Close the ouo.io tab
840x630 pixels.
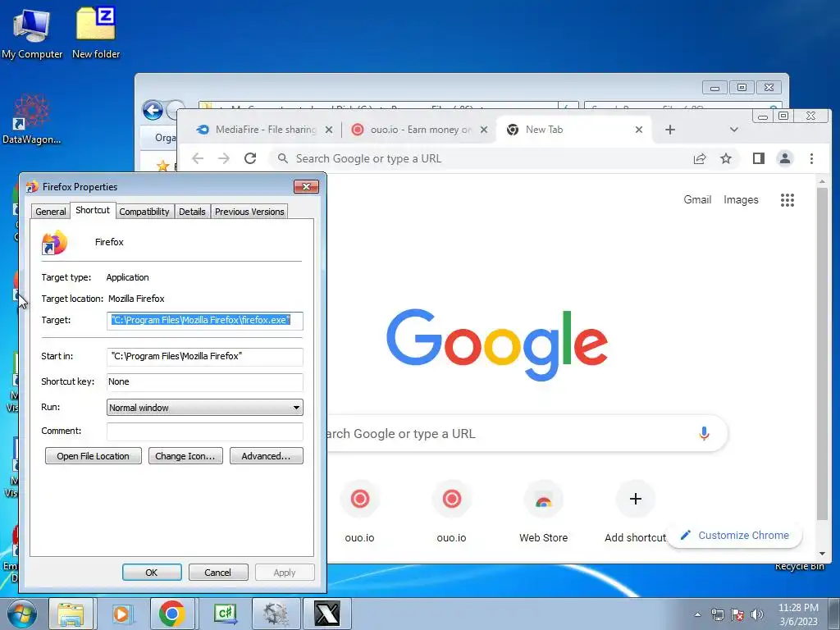[x=484, y=130]
